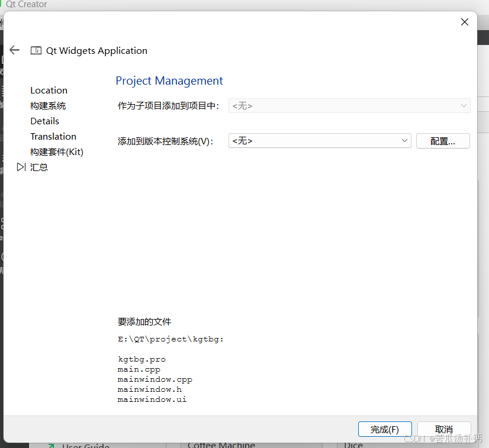Select the Details step
489x448 pixels.
(44, 121)
